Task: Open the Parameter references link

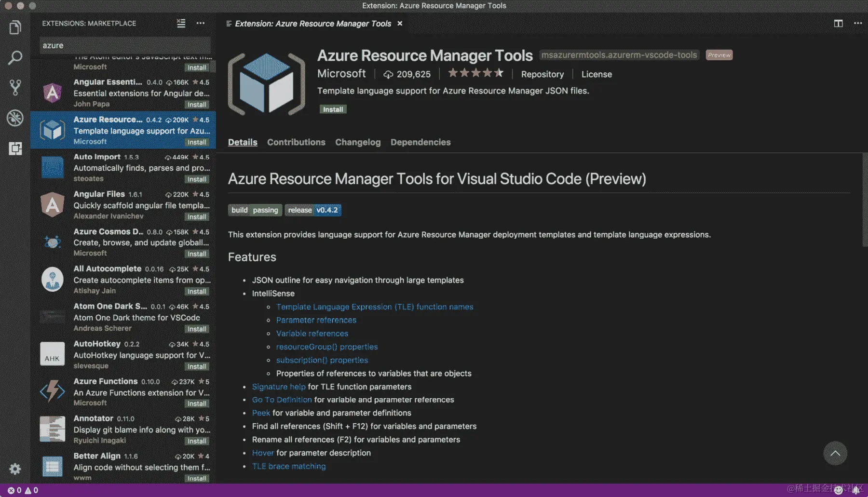Action: point(316,320)
